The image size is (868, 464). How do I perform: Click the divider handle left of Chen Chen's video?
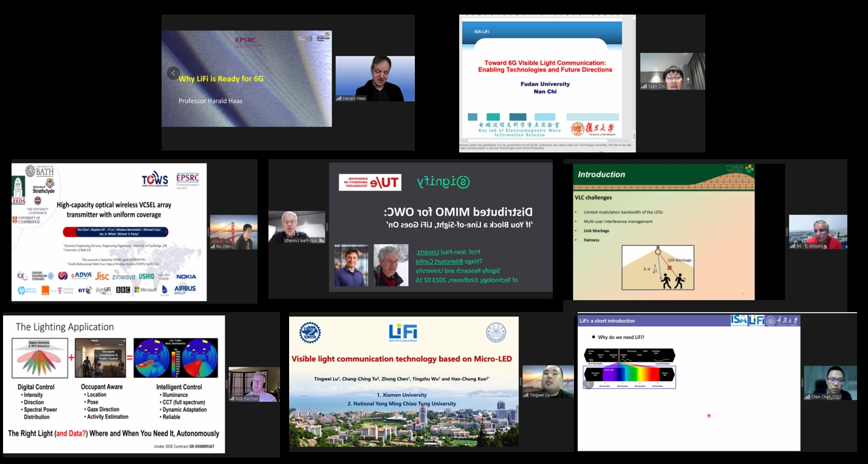click(x=802, y=382)
